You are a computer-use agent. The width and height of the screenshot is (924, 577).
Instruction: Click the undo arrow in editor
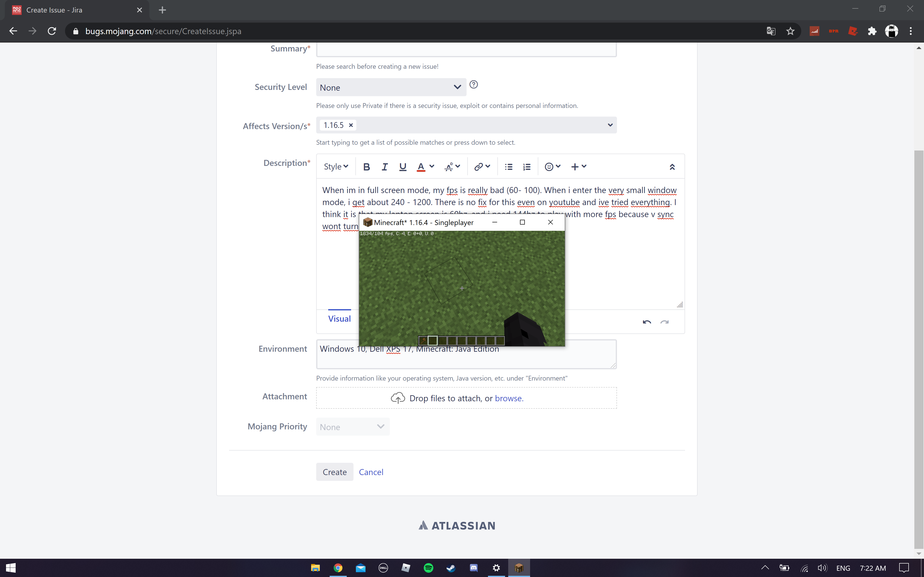(646, 322)
